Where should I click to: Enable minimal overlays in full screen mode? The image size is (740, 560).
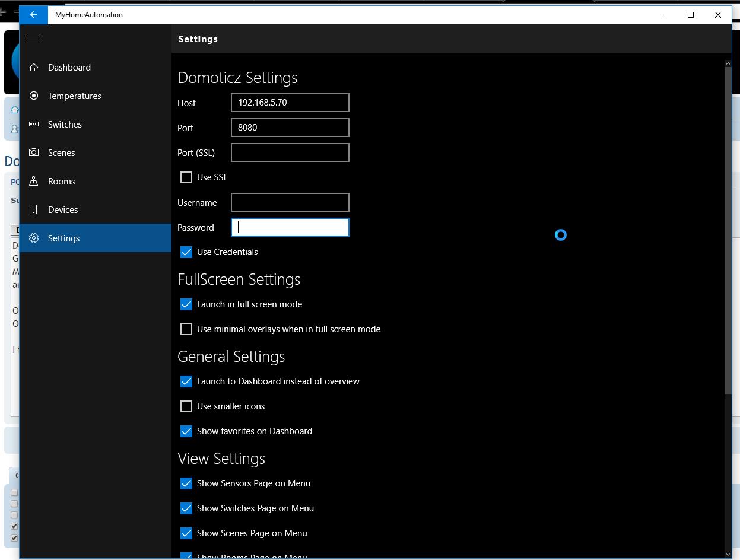186,329
